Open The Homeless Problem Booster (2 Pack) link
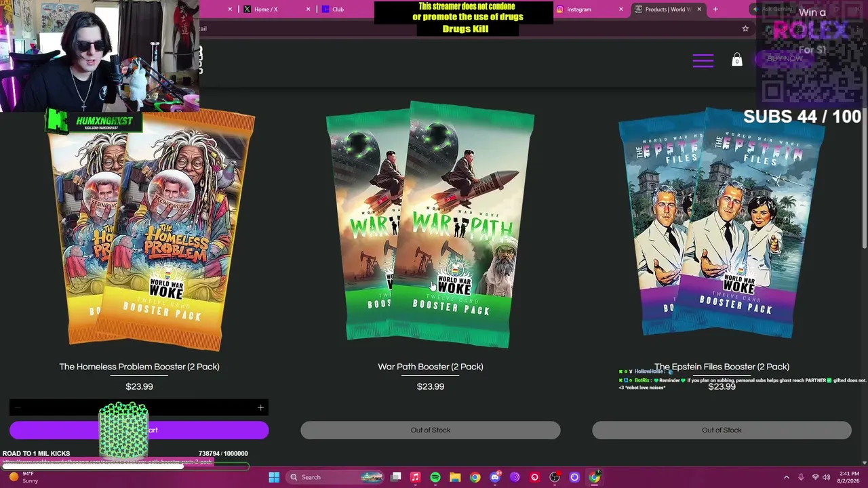 139,367
